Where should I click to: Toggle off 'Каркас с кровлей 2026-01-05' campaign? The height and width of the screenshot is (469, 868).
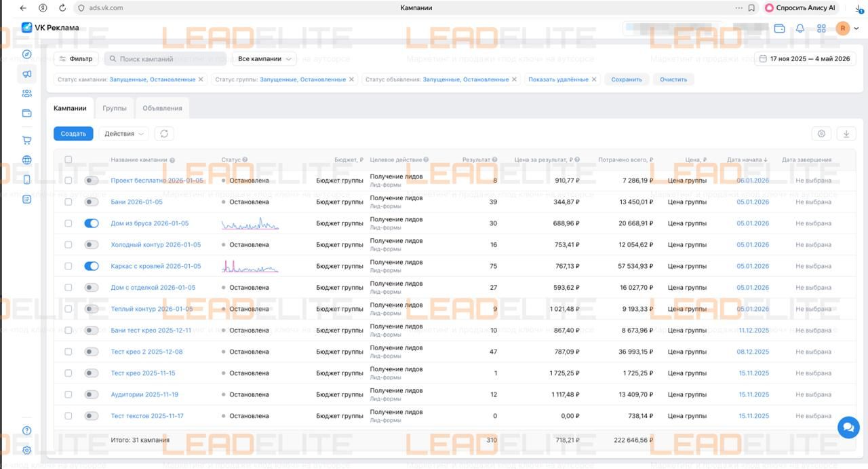point(92,266)
